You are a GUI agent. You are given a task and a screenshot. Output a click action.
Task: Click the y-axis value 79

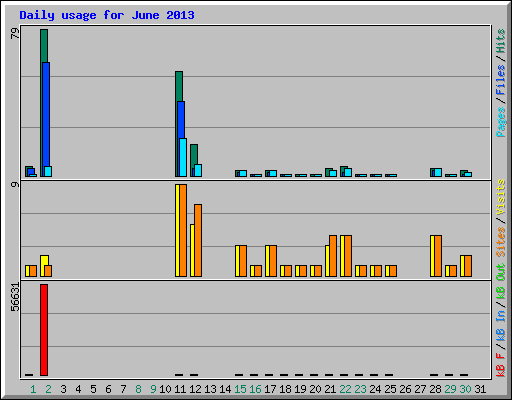pyautogui.click(x=15, y=33)
